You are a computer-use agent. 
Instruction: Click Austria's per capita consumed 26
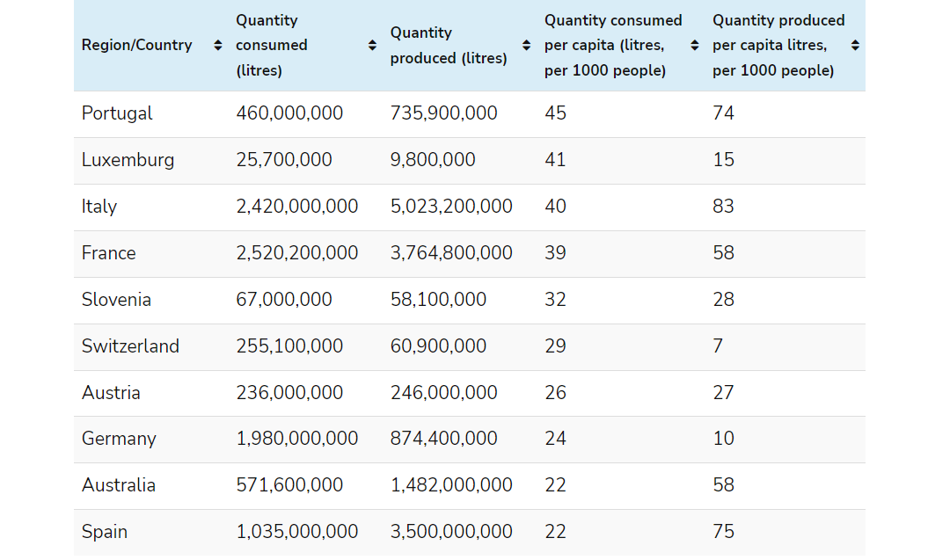point(555,393)
